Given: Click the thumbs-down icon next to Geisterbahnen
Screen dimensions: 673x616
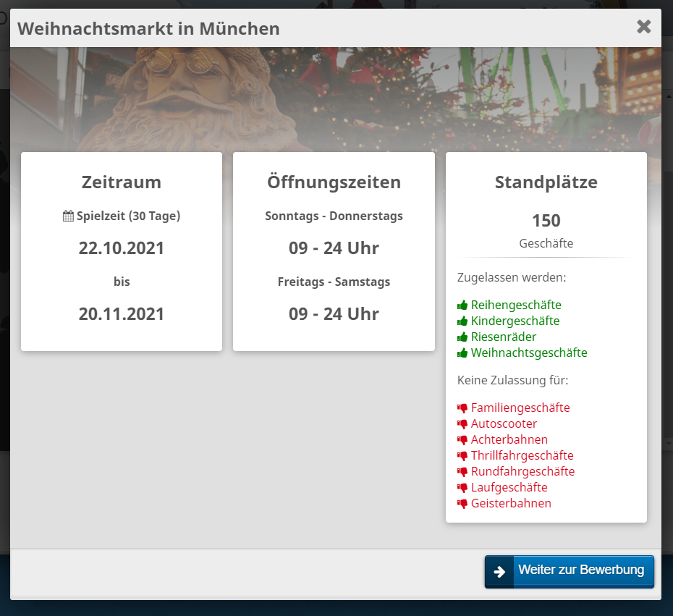Looking at the screenshot, I should pos(462,504).
